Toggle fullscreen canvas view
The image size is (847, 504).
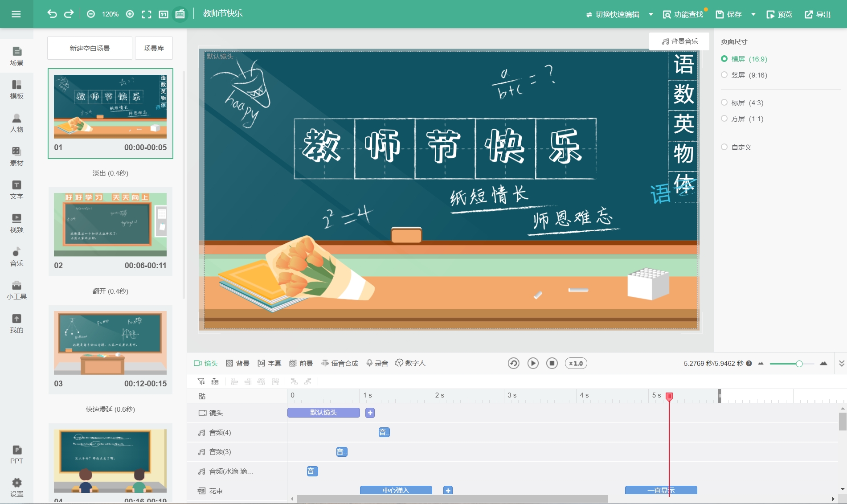[x=147, y=14]
